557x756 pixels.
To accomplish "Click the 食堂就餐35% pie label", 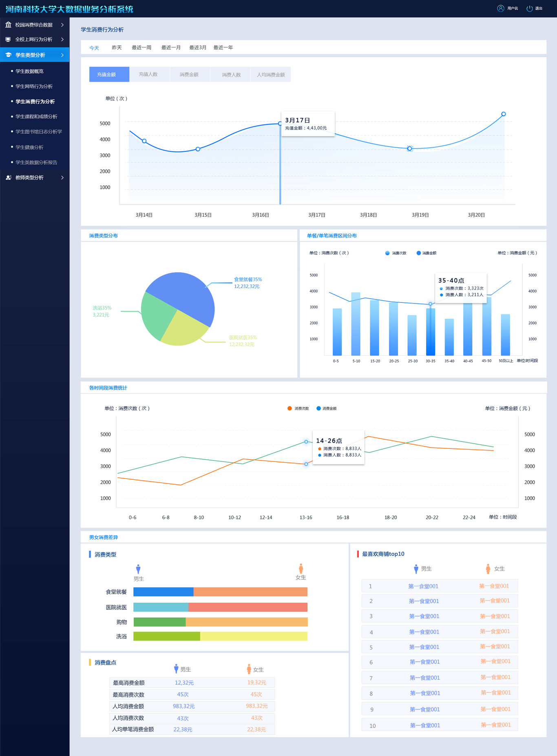I will click(x=248, y=279).
